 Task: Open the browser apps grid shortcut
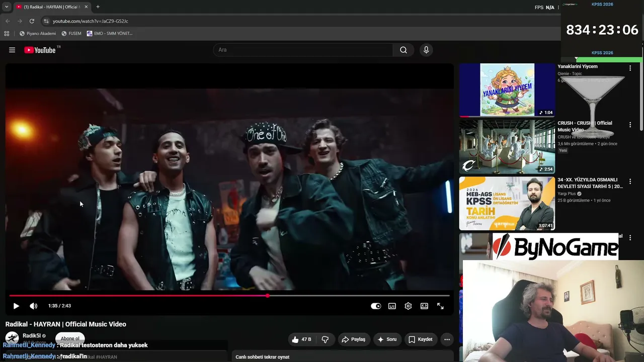7,34
